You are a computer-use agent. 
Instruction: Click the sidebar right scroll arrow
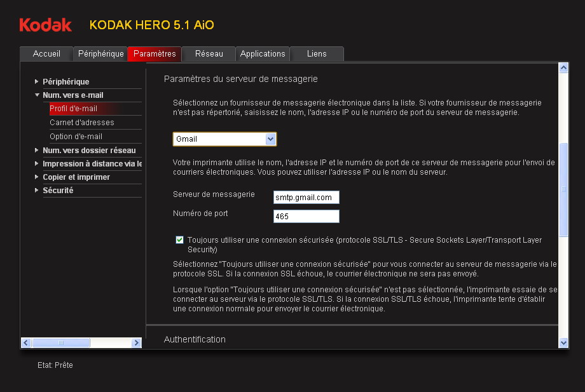click(136, 342)
